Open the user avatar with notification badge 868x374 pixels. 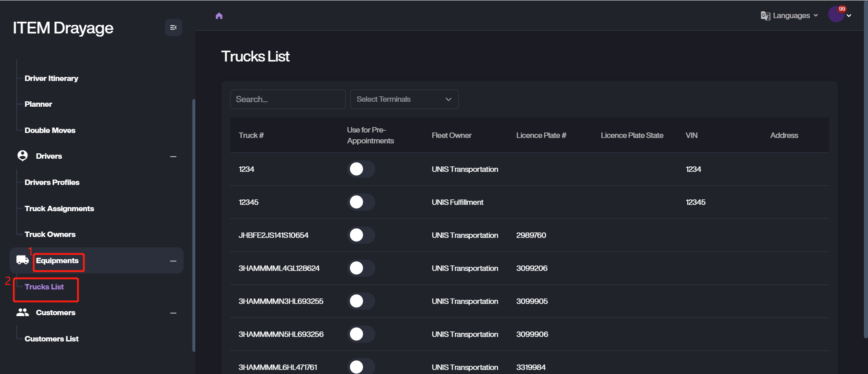(x=836, y=14)
